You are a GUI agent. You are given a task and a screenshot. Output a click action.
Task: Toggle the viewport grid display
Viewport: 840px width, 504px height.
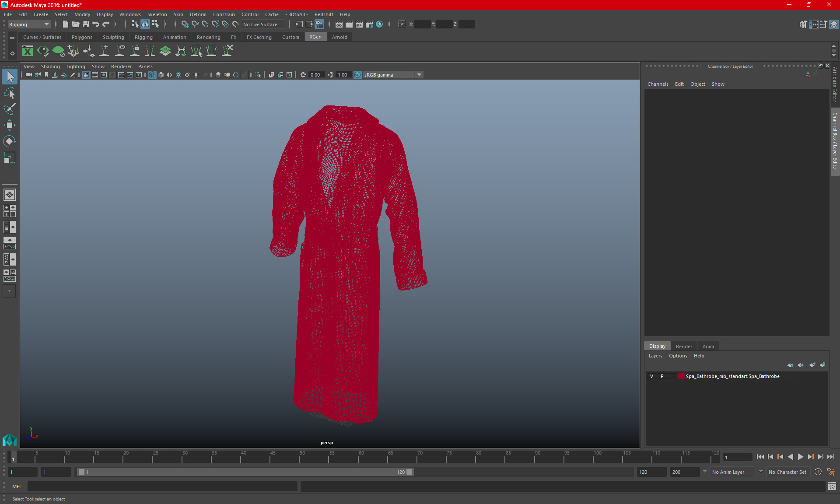pos(86,75)
